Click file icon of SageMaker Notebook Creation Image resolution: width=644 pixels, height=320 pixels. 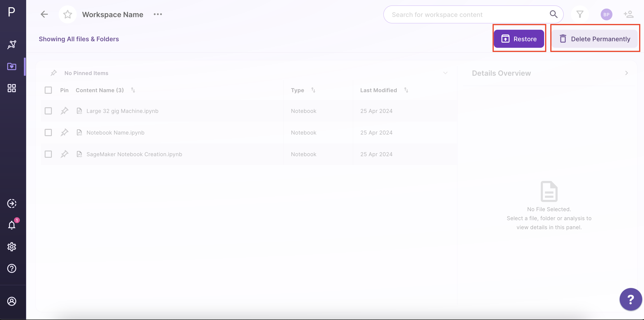[79, 154]
